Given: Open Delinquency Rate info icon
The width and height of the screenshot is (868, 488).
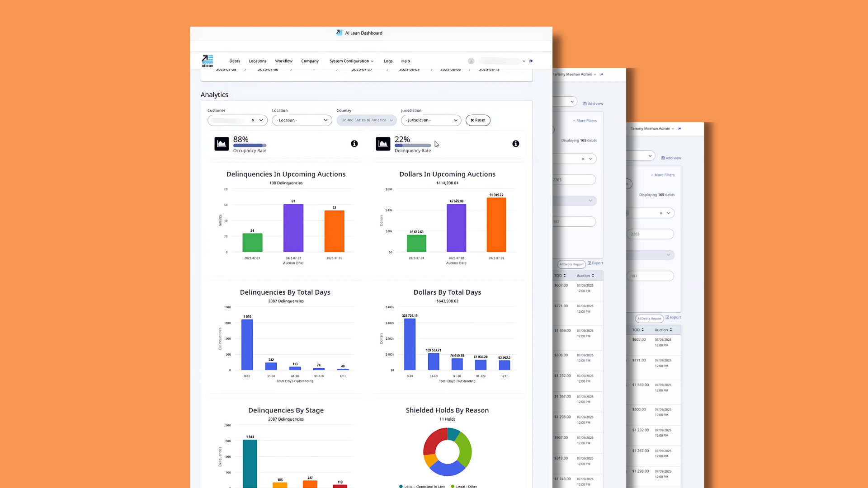Looking at the screenshot, I should (516, 144).
